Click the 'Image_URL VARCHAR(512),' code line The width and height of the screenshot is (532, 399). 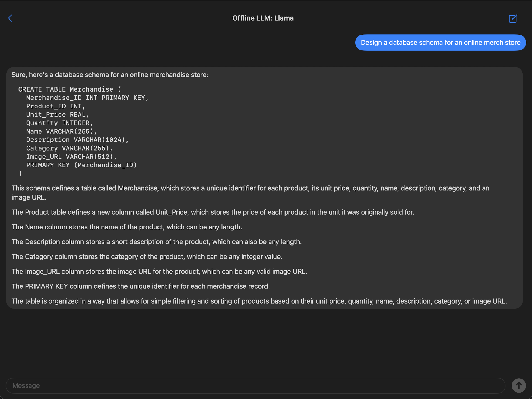pyautogui.click(x=71, y=157)
